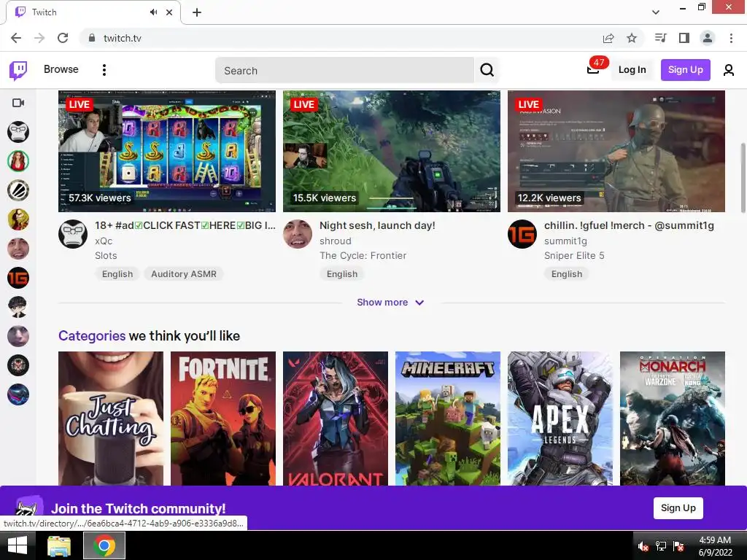The height and width of the screenshot is (560, 747).
Task: Click the Sign Up button in the header
Action: pyautogui.click(x=686, y=69)
